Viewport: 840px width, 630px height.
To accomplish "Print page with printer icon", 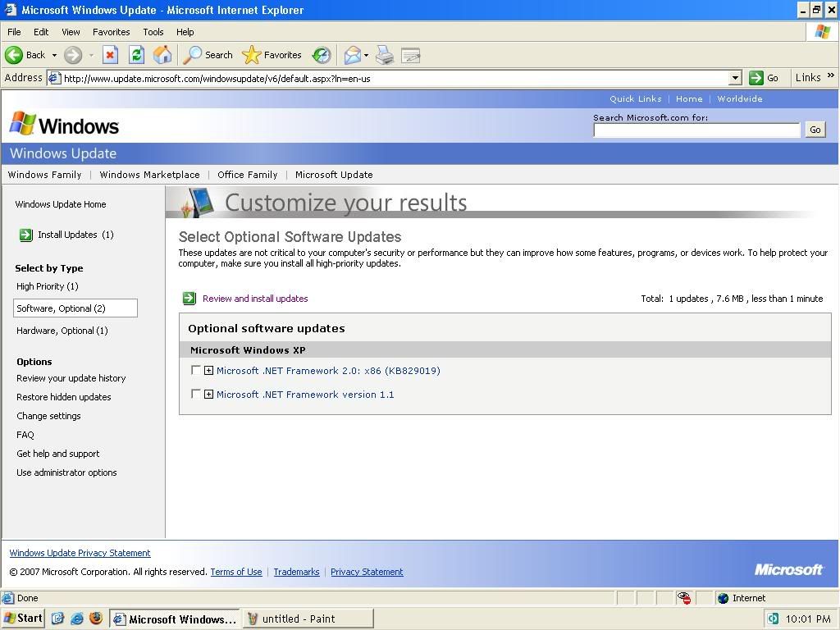I will 385,55.
